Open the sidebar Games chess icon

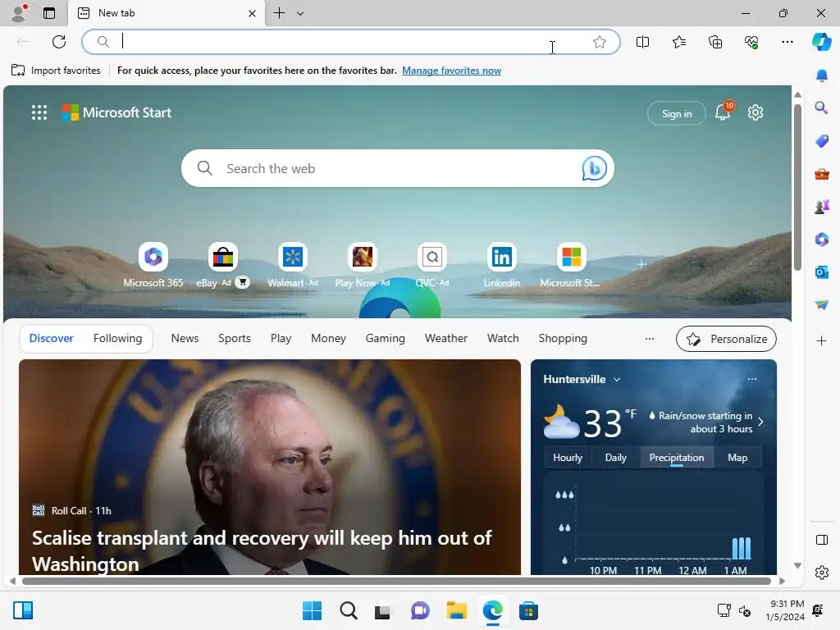tap(821, 206)
